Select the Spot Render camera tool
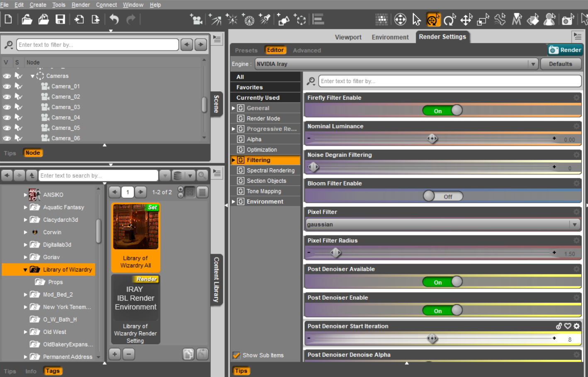The width and height of the screenshot is (588, 377). (x=568, y=19)
